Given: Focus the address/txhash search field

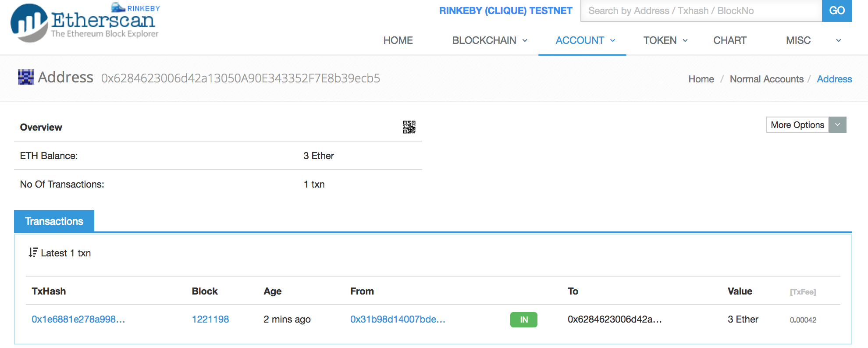Looking at the screenshot, I should click(x=701, y=11).
